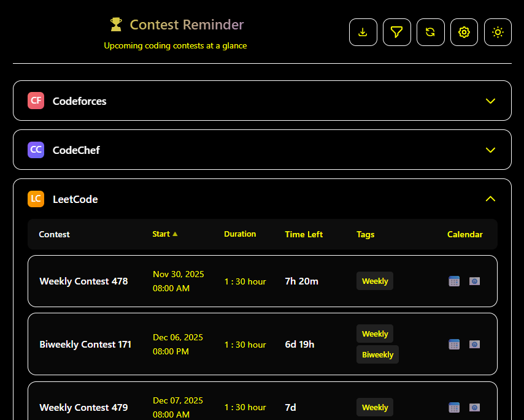Click the Tags column header
The image size is (524, 420).
365,234
